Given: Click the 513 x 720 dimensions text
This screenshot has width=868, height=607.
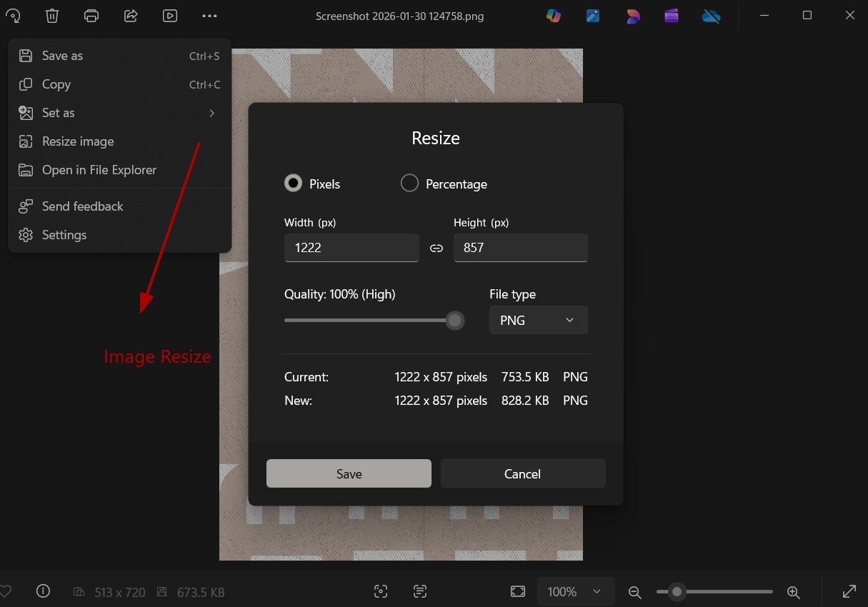Looking at the screenshot, I should (x=120, y=592).
